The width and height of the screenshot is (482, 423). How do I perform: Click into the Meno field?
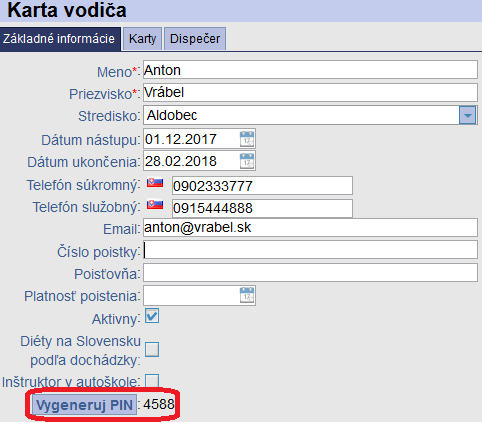pyautogui.click(x=310, y=70)
